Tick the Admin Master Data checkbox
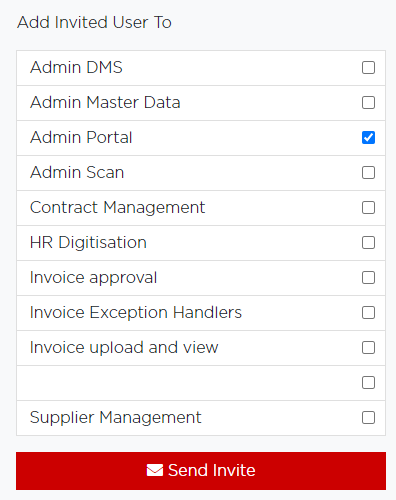Screen dimensions: 396x500 click(368, 103)
